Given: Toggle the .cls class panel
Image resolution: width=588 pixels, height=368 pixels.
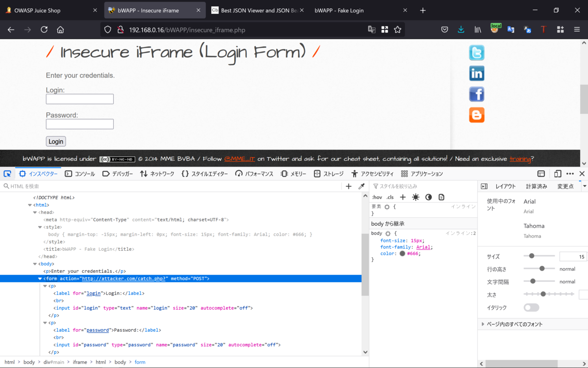Looking at the screenshot, I should pos(390,197).
